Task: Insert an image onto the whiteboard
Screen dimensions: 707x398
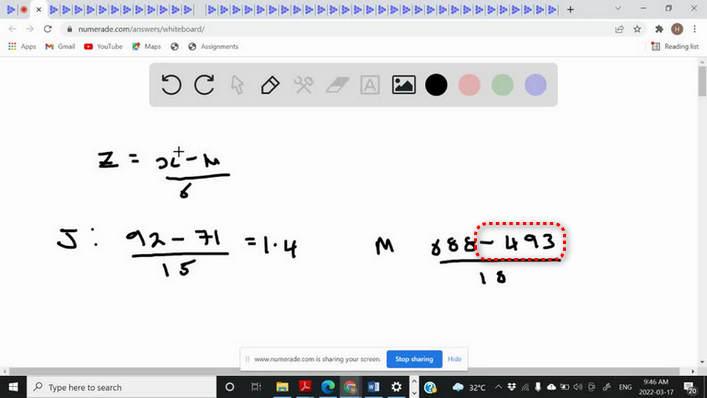Action: (404, 85)
